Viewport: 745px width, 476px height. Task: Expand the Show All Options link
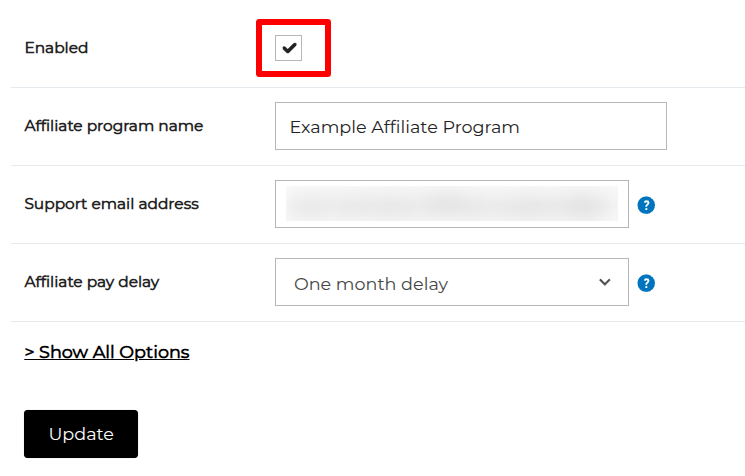coord(107,352)
